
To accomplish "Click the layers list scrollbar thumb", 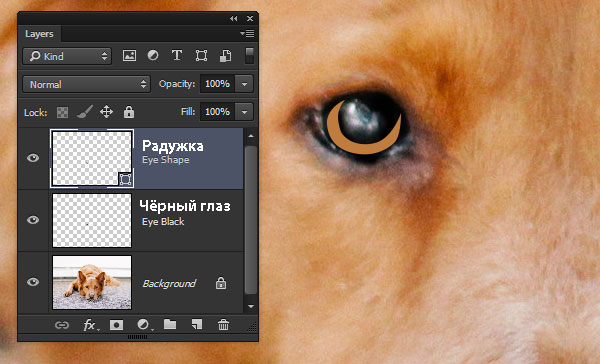I will pyautogui.click(x=251, y=220).
